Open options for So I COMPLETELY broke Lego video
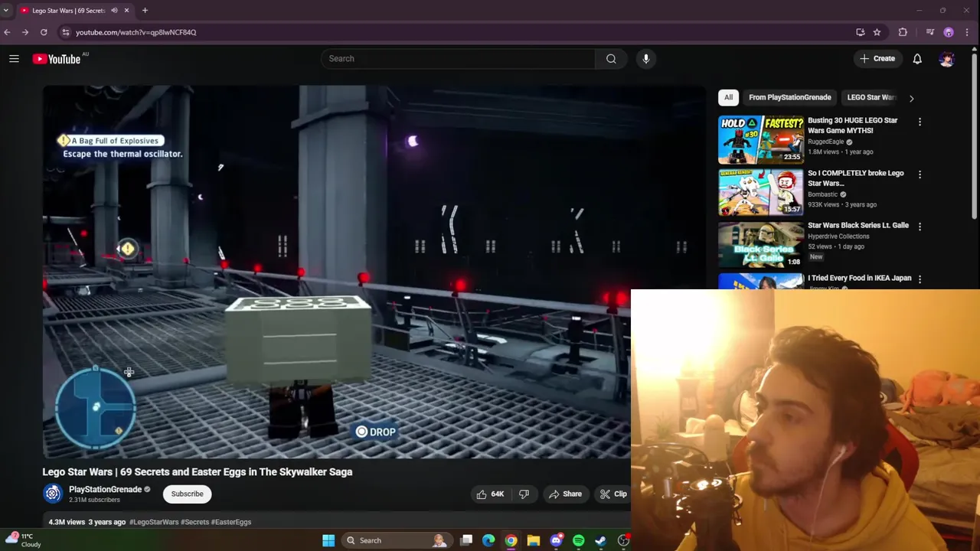The height and width of the screenshot is (551, 980). [x=920, y=174]
